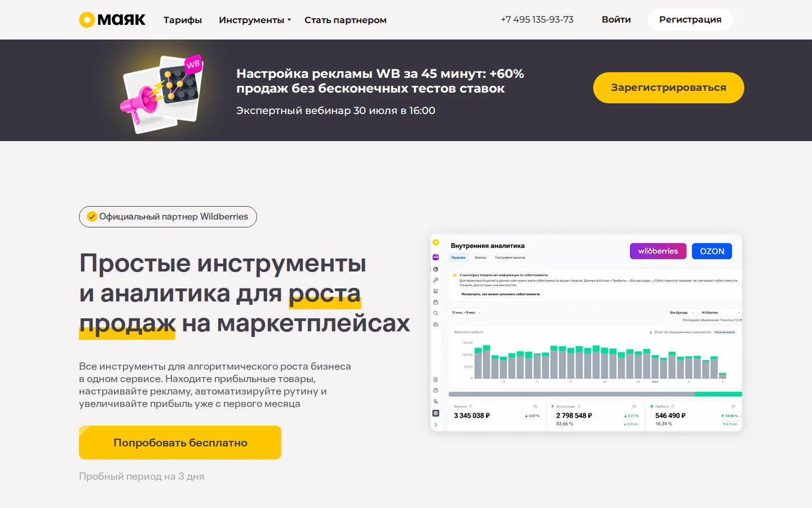Click Посмотреть, как можно заполнить себестоимости button
Image resolution: width=812 pixels, height=508 pixels.
[501, 294]
